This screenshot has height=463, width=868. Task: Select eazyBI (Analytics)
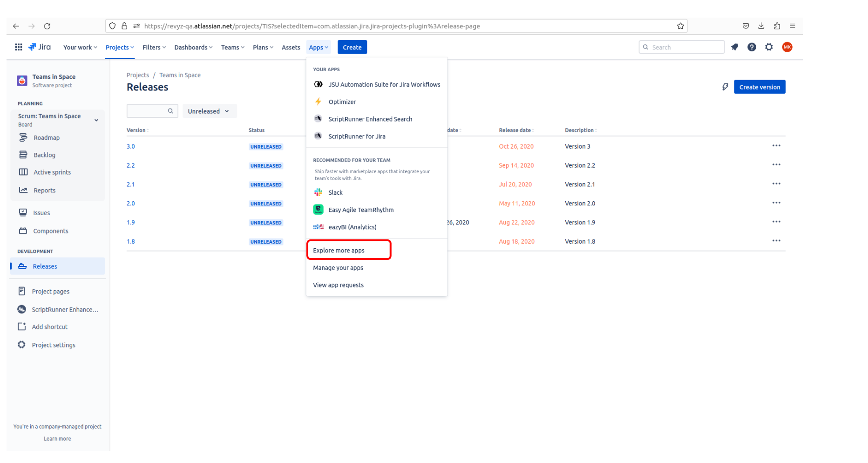tap(377, 227)
